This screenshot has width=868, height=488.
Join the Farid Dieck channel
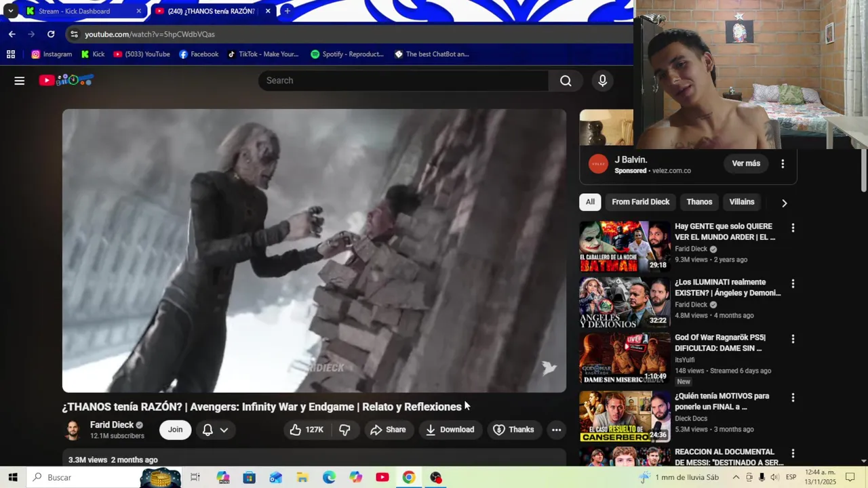pos(175,430)
